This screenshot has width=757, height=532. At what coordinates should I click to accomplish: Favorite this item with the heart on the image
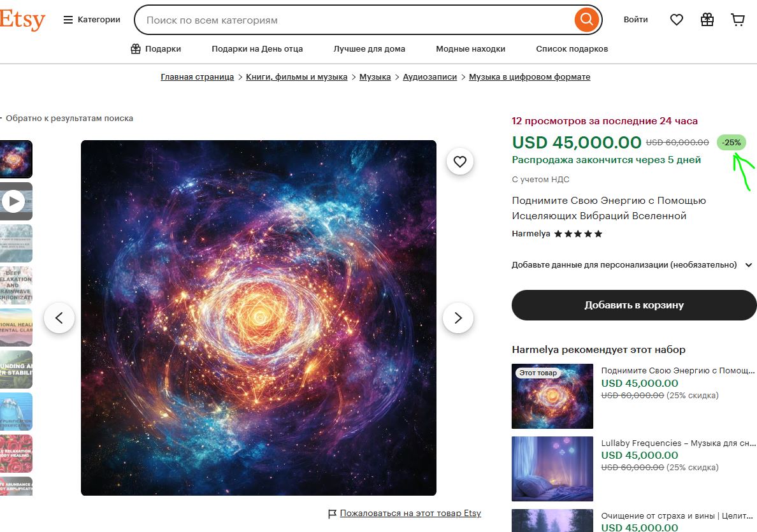pyautogui.click(x=459, y=162)
